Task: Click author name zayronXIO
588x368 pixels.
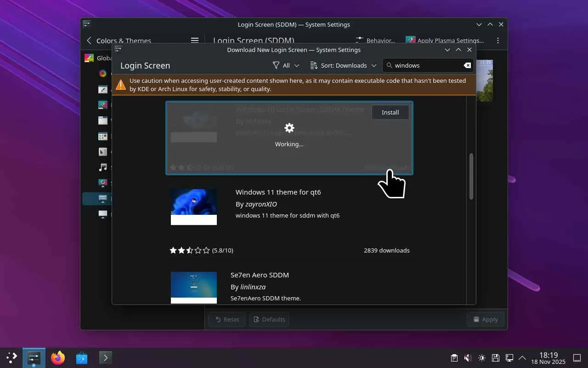Action: pyautogui.click(x=261, y=204)
